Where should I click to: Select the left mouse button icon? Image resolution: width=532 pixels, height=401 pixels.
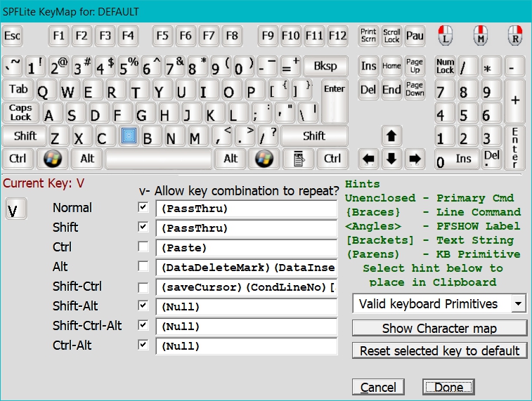click(x=445, y=36)
